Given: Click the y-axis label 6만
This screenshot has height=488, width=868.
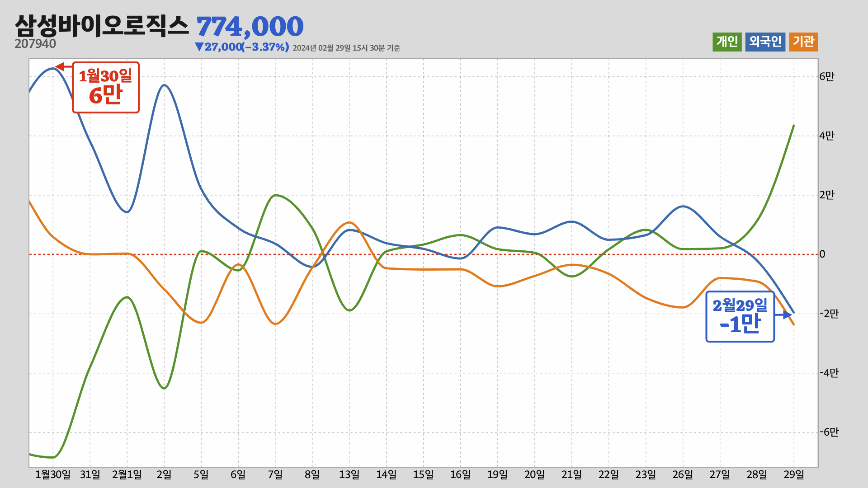Looking at the screenshot, I should point(827,77).
